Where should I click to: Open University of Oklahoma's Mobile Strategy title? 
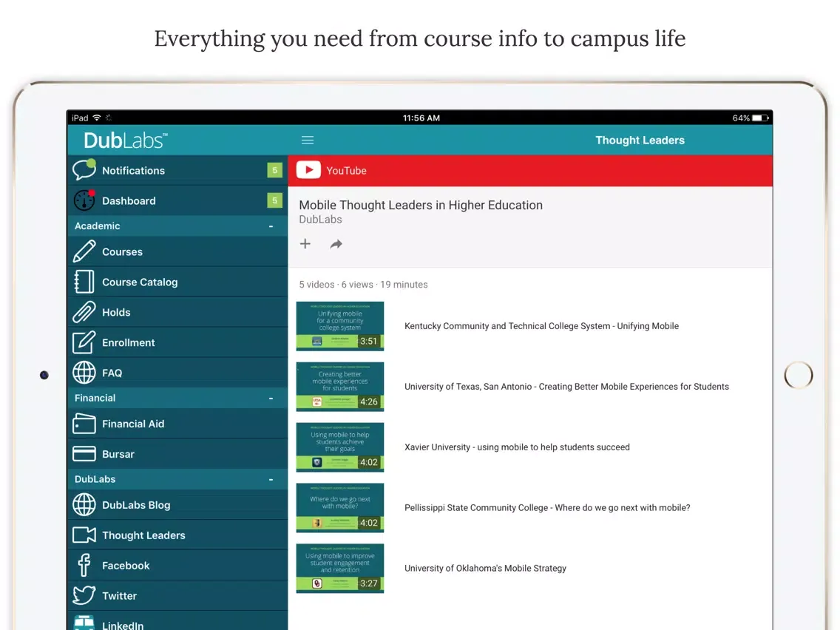click(485, 568)
